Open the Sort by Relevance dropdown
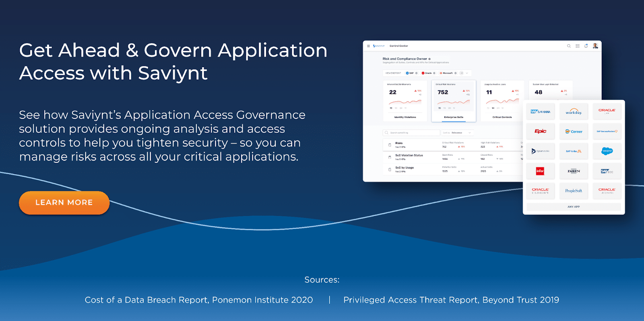 click(x=457, y=133)
